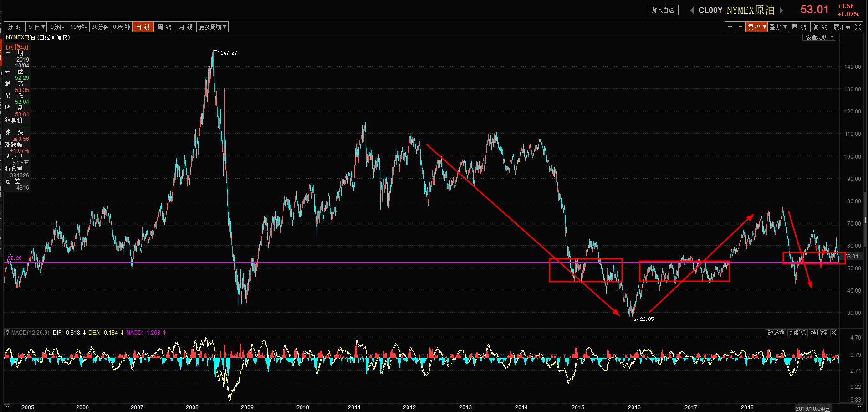Switch to 分时 intraday tab

[x=15, y=27]
